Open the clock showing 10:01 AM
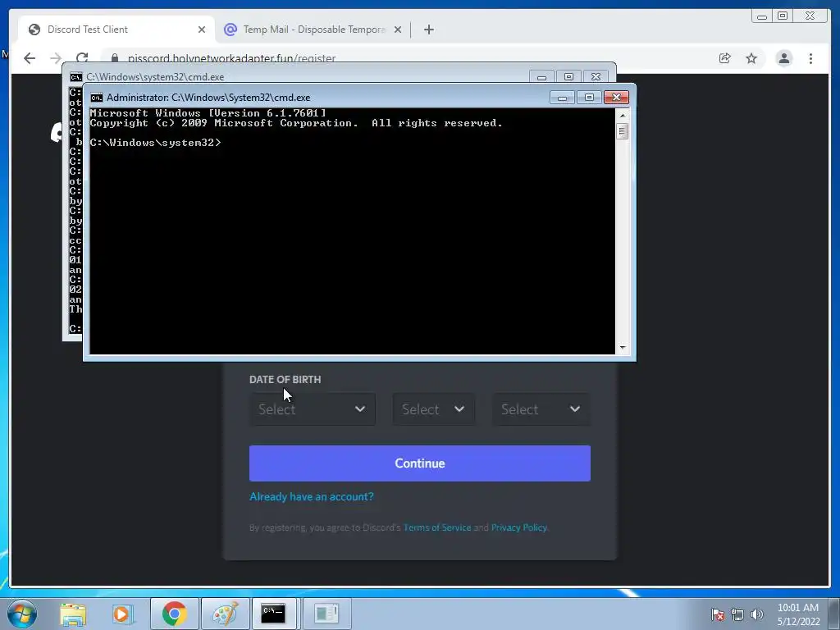 point(798,614)
